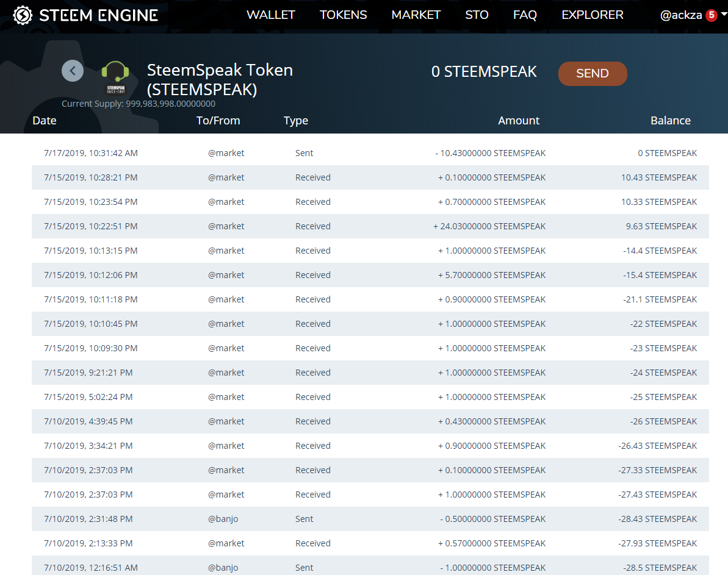Select date 7/15/2019, 5:02:24 PM
This screenshot has width=728, height=575.
pyautogui.click(x=88, y=397)
